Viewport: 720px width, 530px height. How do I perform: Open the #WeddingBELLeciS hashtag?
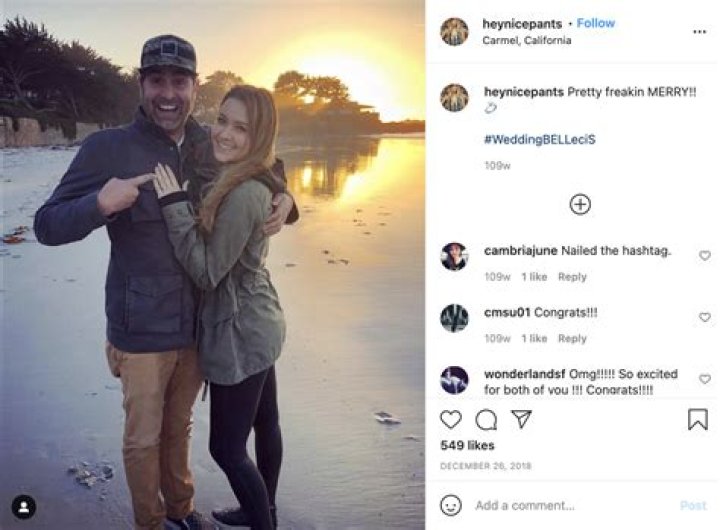tap(539, 139)
